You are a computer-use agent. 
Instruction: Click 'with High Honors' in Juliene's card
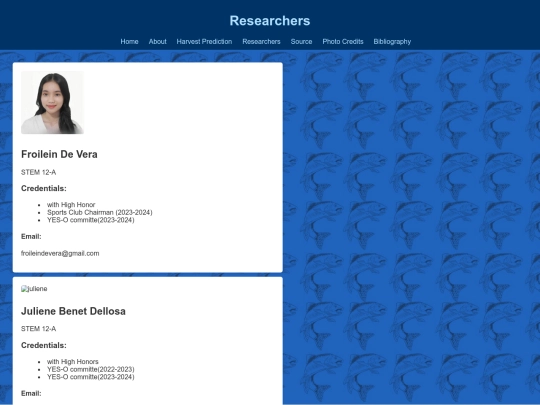73,362
